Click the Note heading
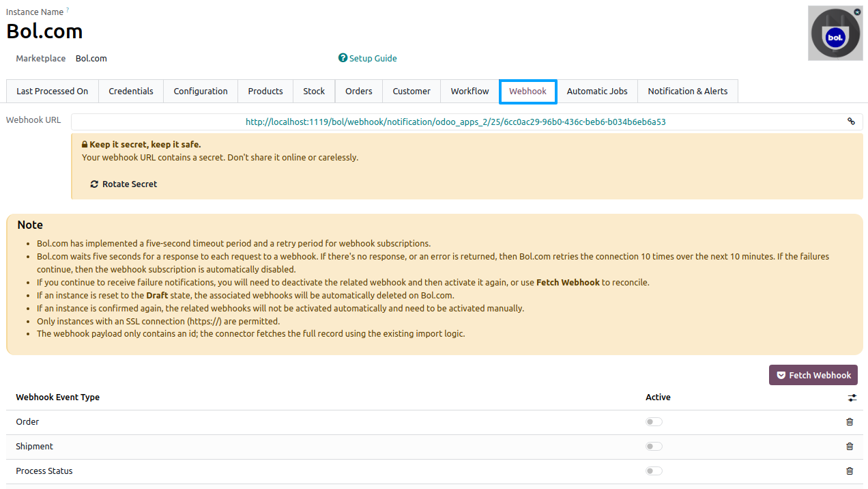This screenshot has height=489, width=868. pyautogui.click(x=30, y=225)
